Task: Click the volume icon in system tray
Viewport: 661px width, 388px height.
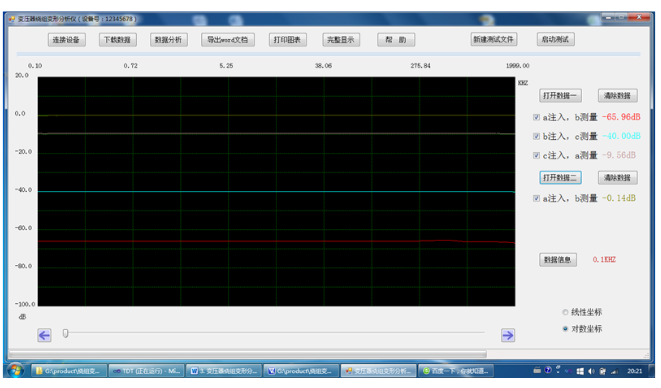Action: tap(591, 371)
